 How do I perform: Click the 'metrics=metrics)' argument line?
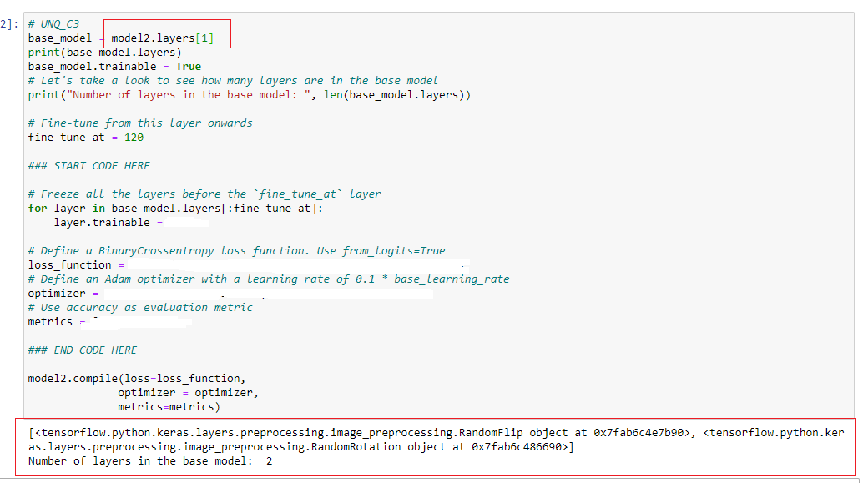[169, 406]
